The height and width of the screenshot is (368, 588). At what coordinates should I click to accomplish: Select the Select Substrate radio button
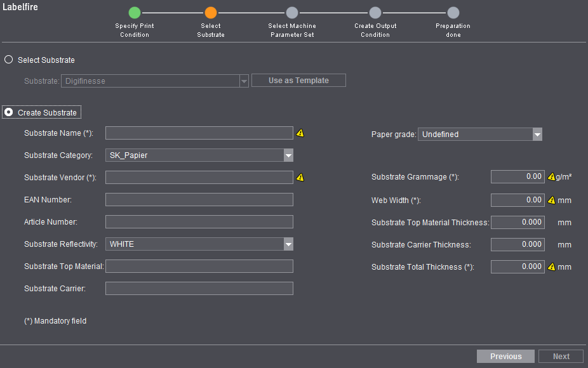click(x=8, y=60)
